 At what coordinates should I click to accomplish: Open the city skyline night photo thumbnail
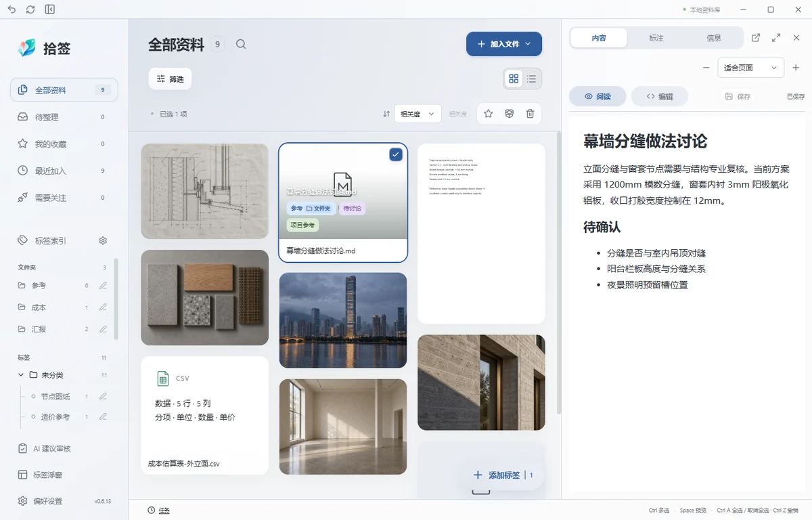pyautogui.click(x=343, y=320)
